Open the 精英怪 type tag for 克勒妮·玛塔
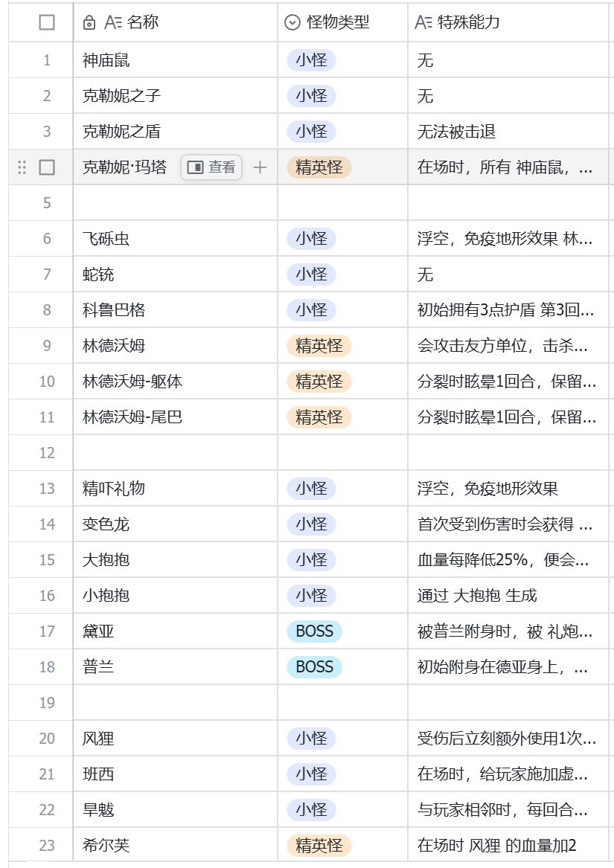Screen dimensions: 614x868 (x=319, y=167)
